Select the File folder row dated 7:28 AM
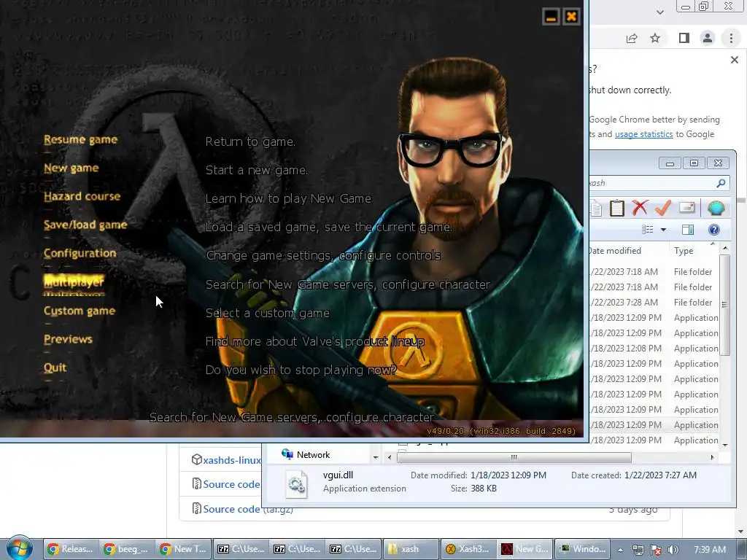This screenshot has width=747, height=560. tap(654, 303)
